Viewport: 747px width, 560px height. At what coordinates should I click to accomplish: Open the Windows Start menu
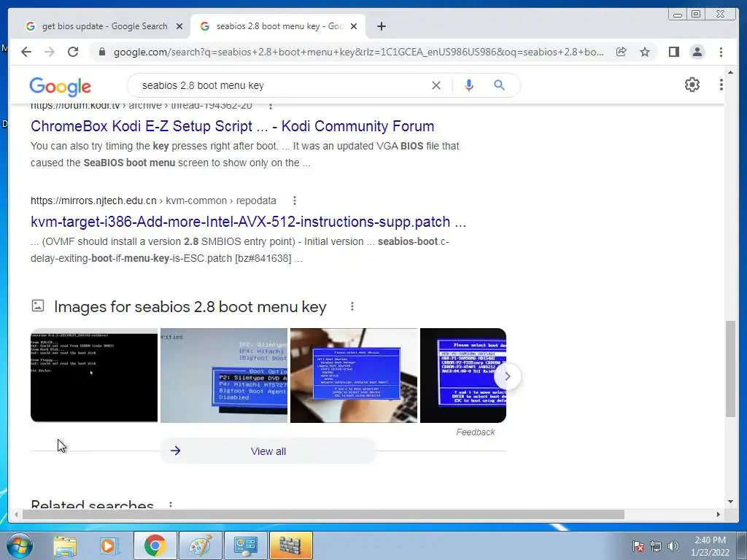tap(19, 545)
